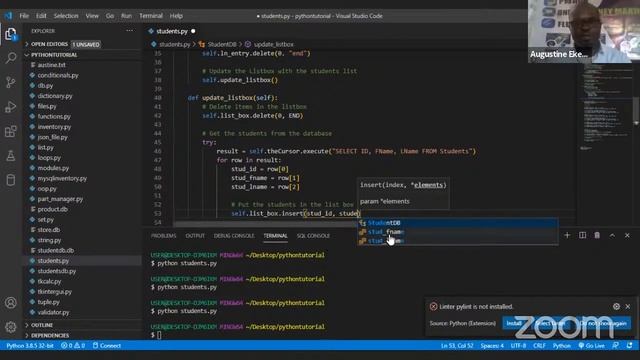
Task: Switch to the Debug Console tab
Action: [234, 236]
